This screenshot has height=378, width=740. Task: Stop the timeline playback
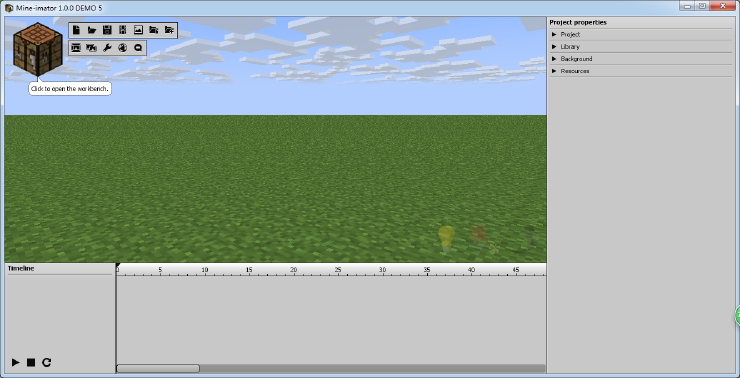[x=31, y=362]
